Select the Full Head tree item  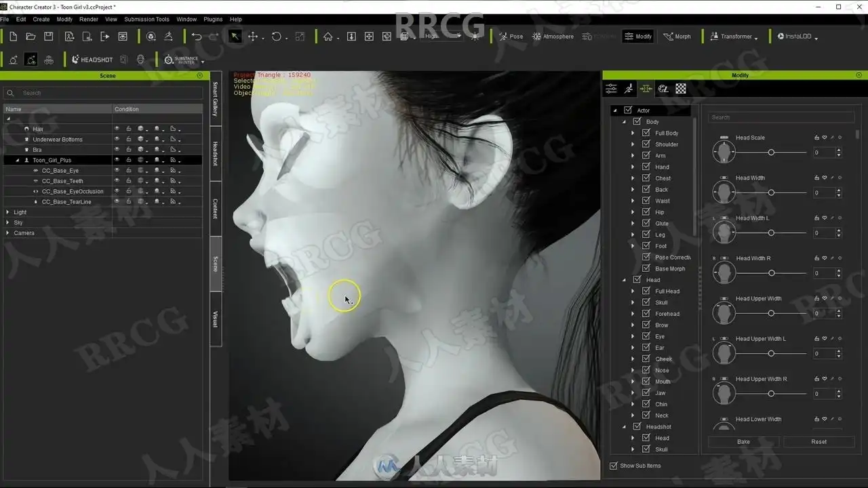point(667,291)
